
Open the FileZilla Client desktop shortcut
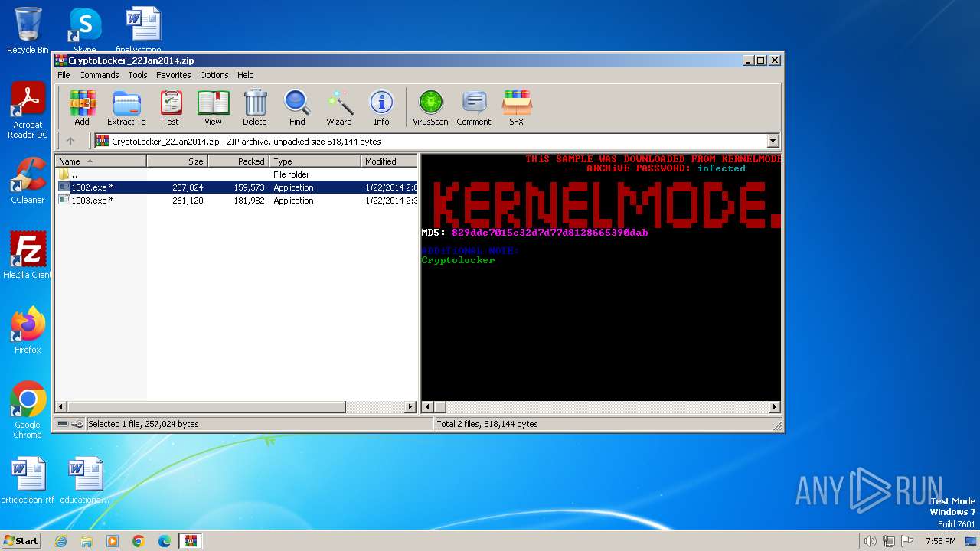pos(28,256)
